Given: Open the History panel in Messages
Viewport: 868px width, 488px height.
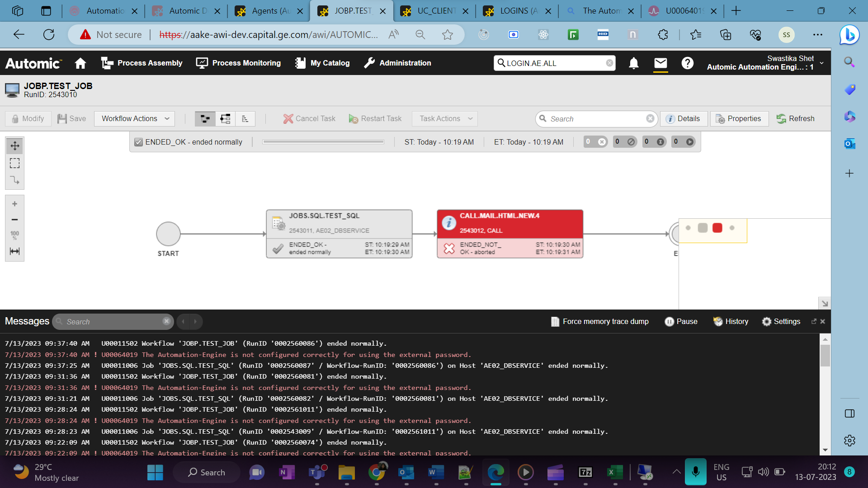Looking at the screenshot, I should coord(719,321).
